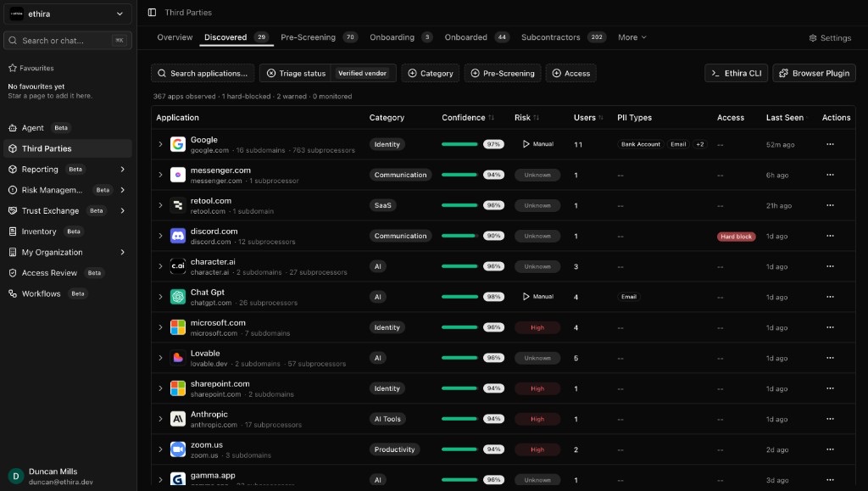Open actions menu for Lovable row
Viewport: 868px width, 491px height.
click(830, 358)
